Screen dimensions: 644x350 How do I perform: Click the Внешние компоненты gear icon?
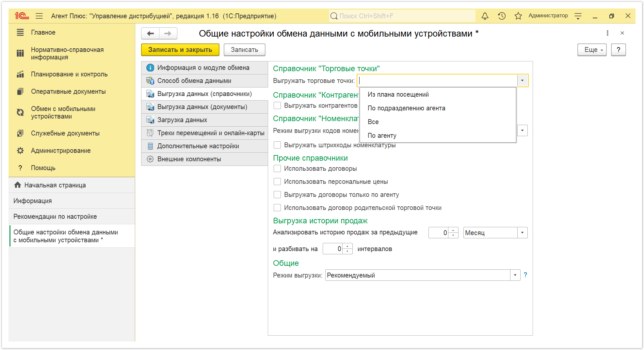click(150, 159)
